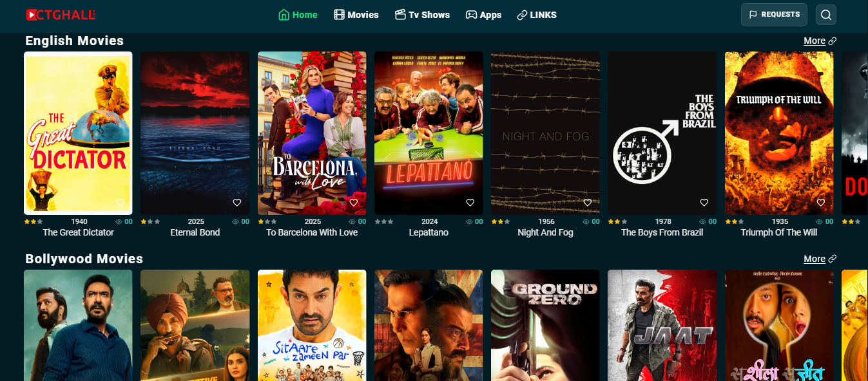Viewport: 868px width, 381px height.
Task: Favorite To Barcelona With Love heart icon
Action: 354,202
